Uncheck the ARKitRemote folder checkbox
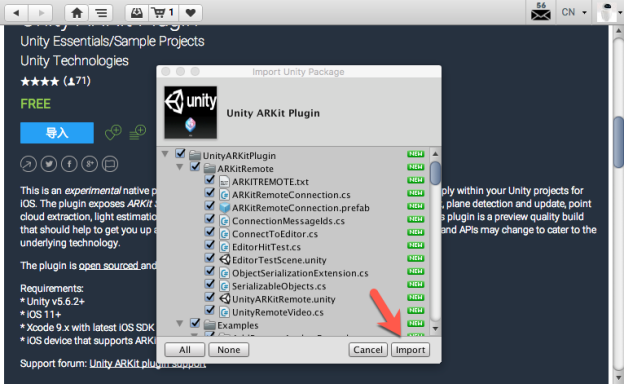Viewport: 624px width, 384px height. tap(195, 166)
